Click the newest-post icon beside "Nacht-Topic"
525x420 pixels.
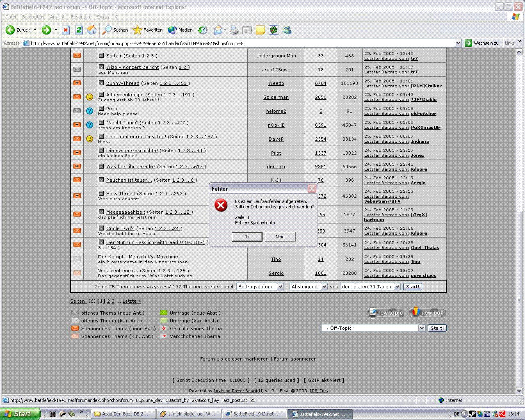pos(101,122)
